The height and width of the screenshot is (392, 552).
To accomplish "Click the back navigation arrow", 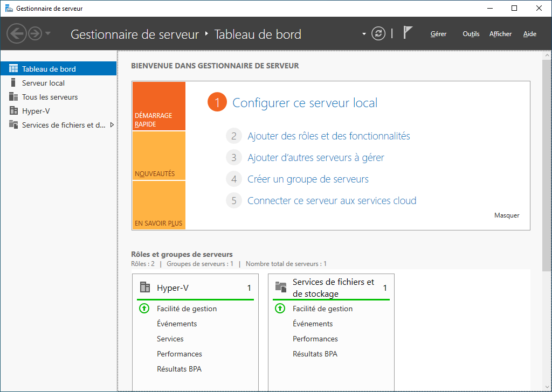I will (x=17, y=34).
